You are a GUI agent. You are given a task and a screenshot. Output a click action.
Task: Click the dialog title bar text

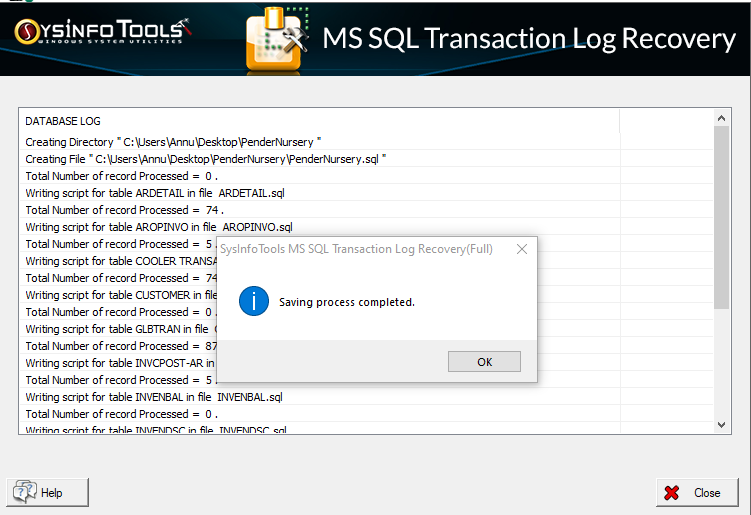click(356, 249)
